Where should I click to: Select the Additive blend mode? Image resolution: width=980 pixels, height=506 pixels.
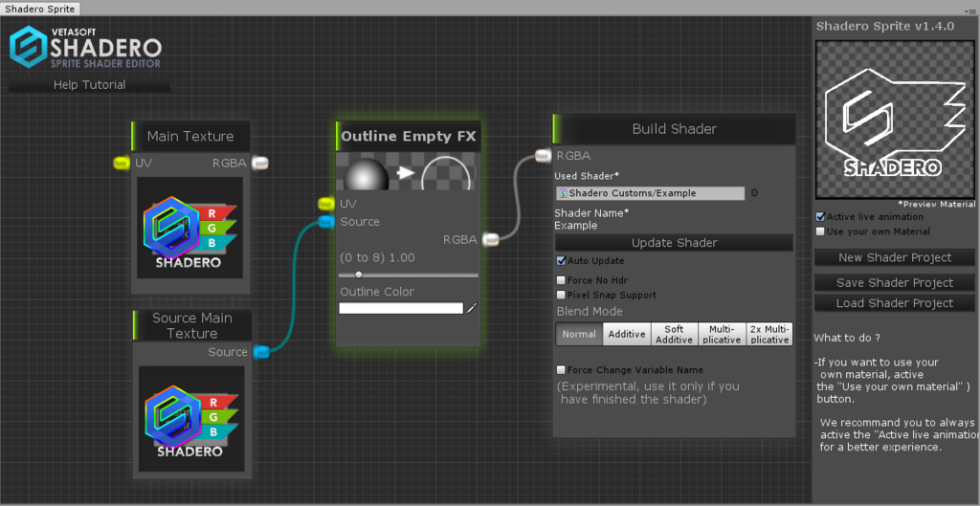[627, 334]
